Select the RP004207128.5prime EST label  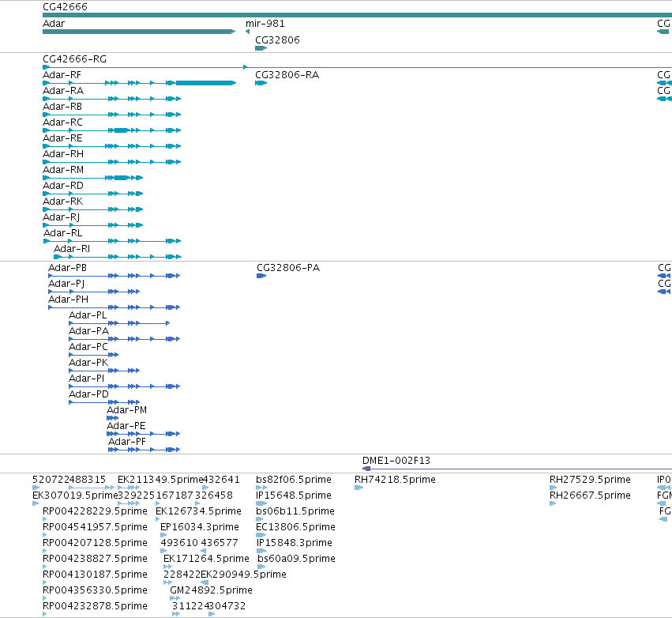coord(95,543)
